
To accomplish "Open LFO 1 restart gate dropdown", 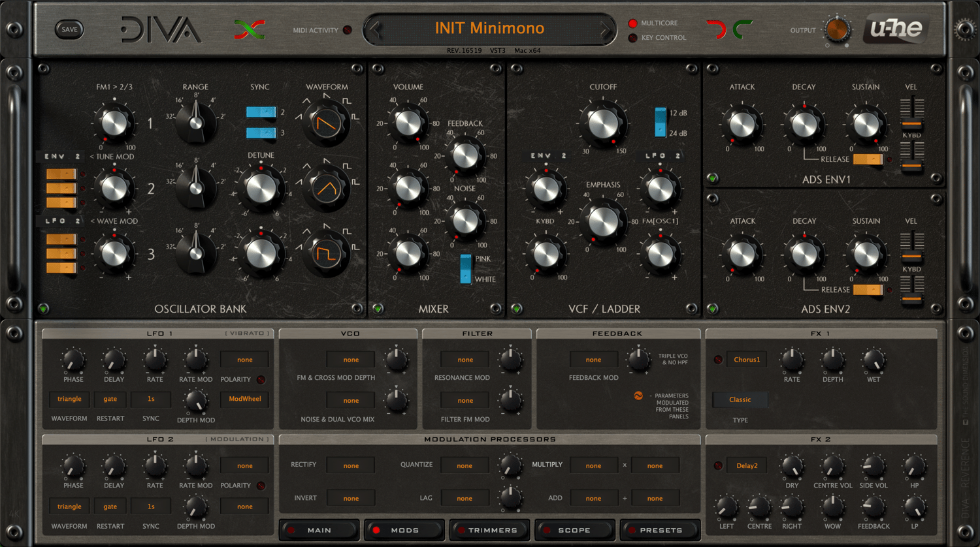I will (x=110, y=399).
